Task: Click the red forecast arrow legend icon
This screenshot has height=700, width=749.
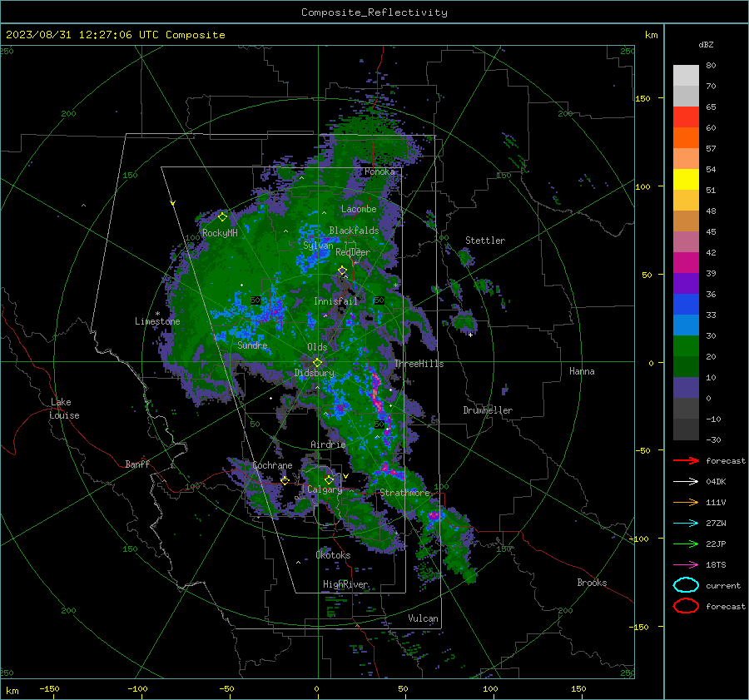Action: 686,460
